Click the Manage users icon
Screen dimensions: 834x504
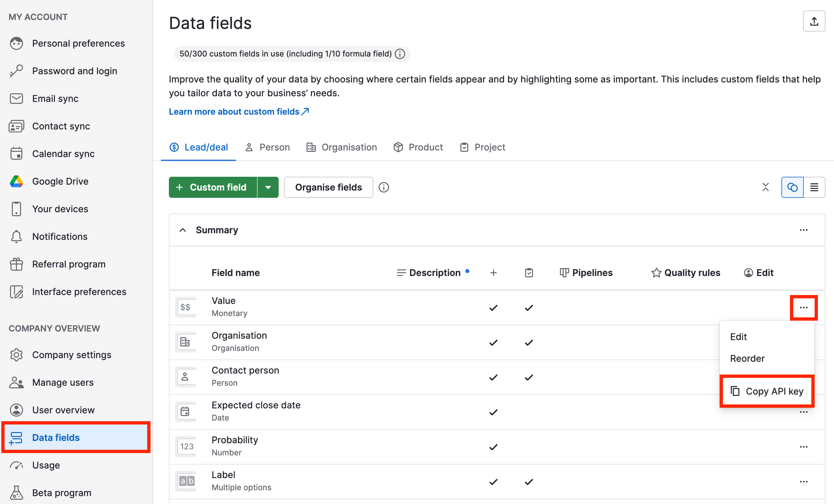point(16,382)
